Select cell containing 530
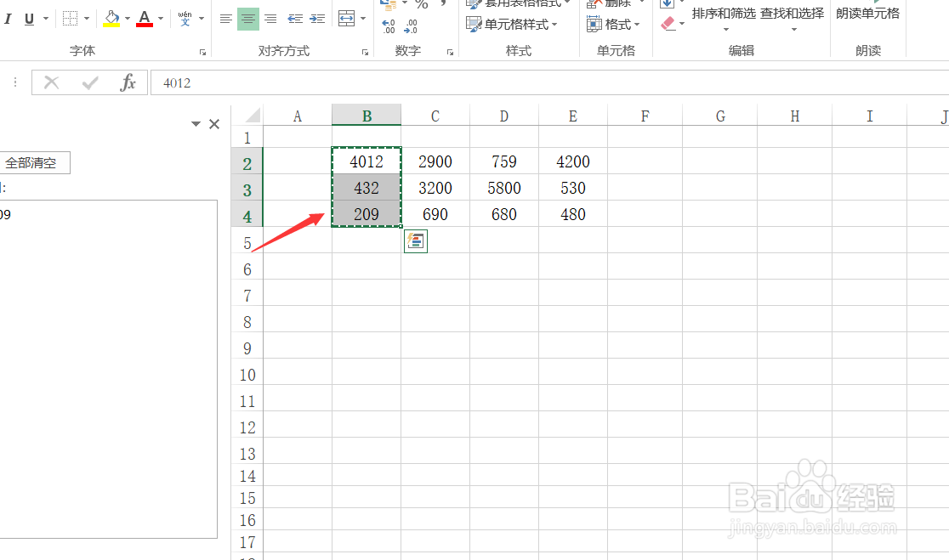 [573, 188]
